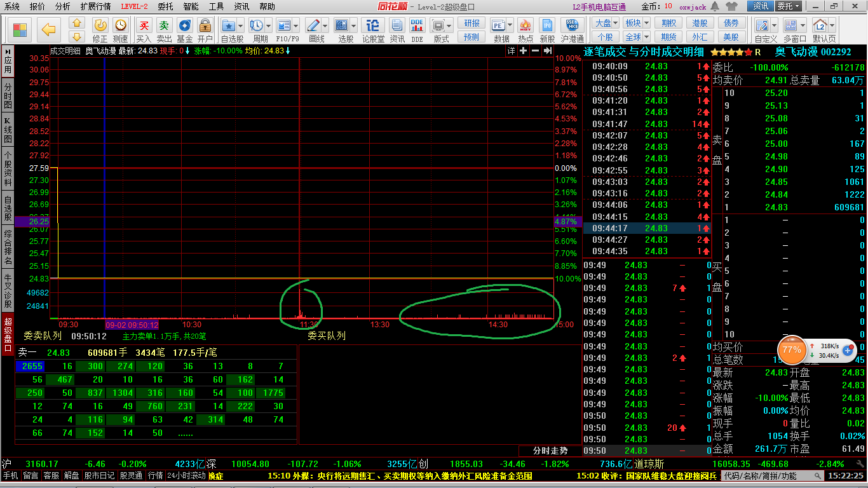
Task: Open the 报价 menu
Action: [37, 6]
